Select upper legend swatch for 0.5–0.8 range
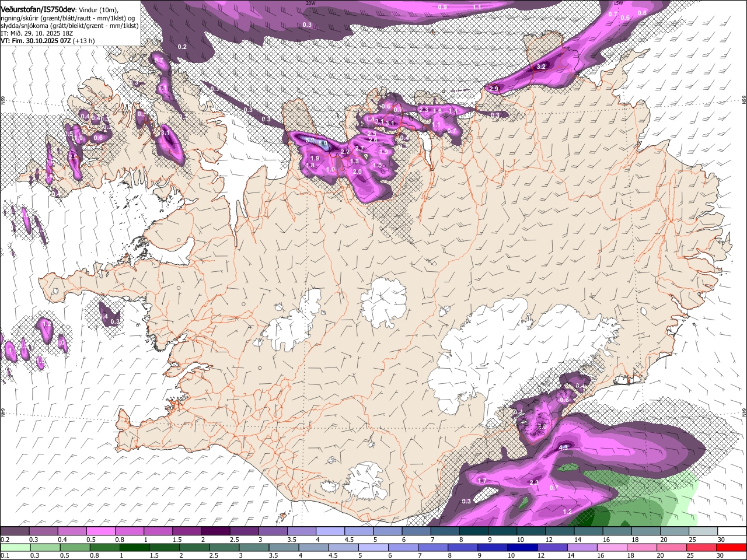The image size is (747, 560). [x=101, y=531]
